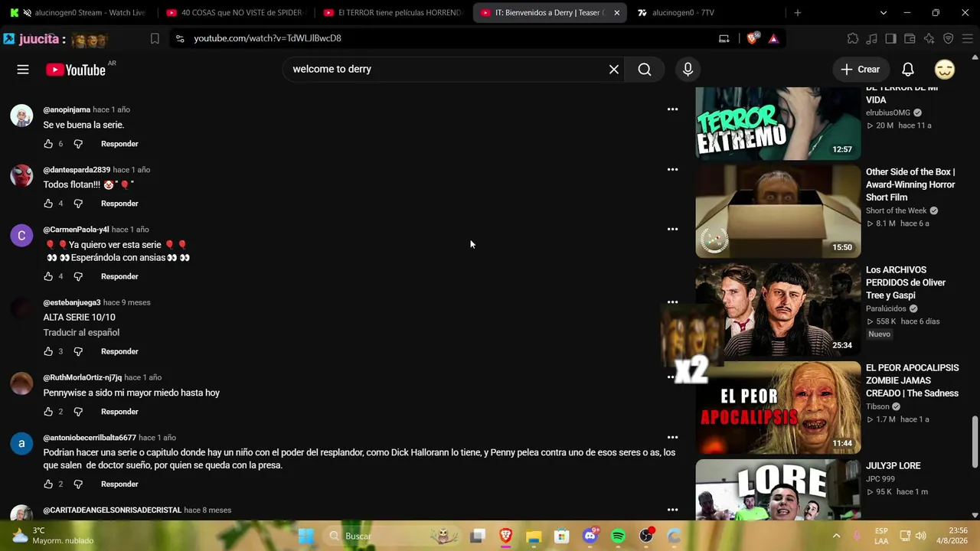Reply to @anopinjama's comment
This screenshot has width=980, height=551.
click(119, 144)
